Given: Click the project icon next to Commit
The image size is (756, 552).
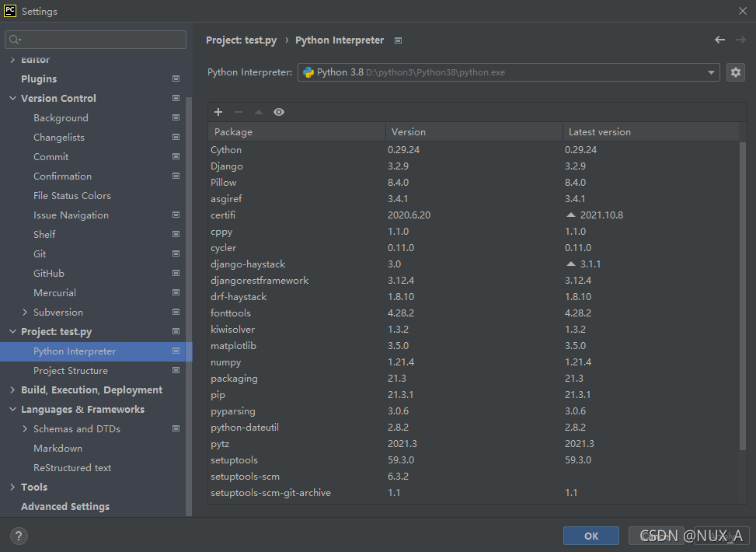Looking at the screenshot, I should click(176, 156).
